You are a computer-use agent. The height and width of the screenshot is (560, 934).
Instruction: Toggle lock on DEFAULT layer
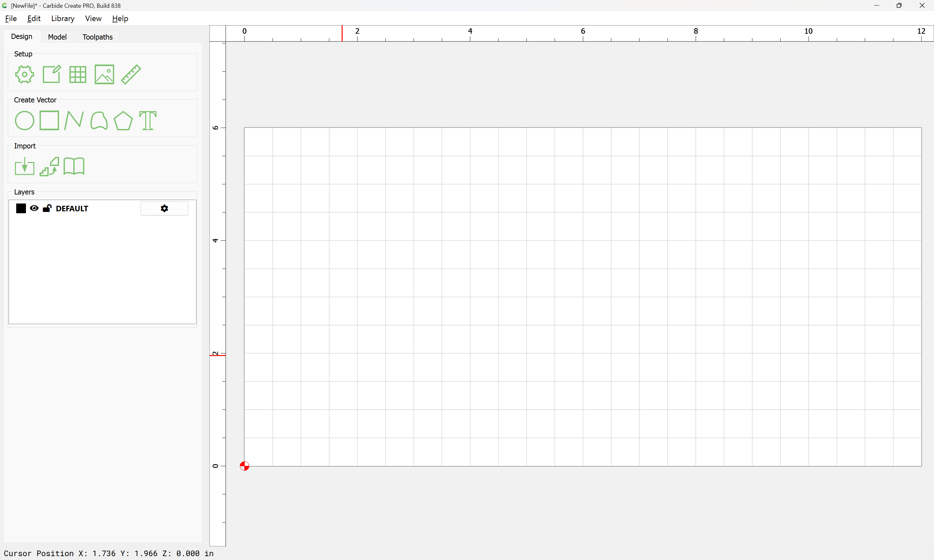(47, 208)
